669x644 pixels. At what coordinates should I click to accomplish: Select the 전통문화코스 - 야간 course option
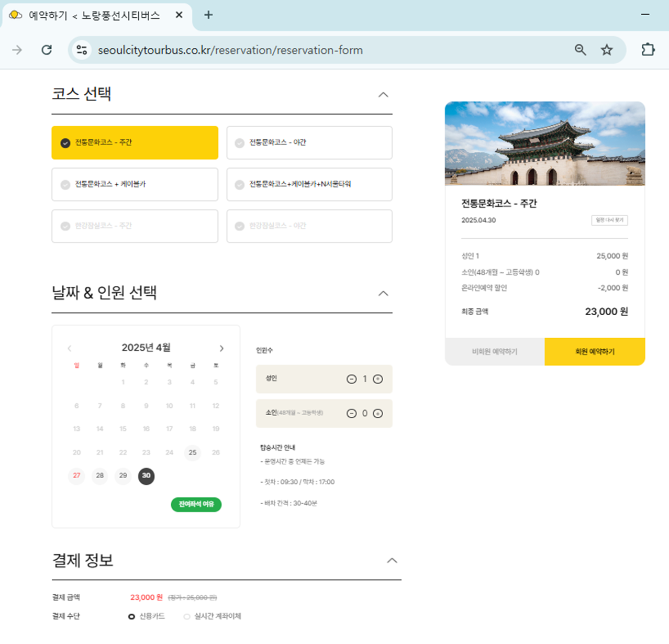tap(309, 142)
